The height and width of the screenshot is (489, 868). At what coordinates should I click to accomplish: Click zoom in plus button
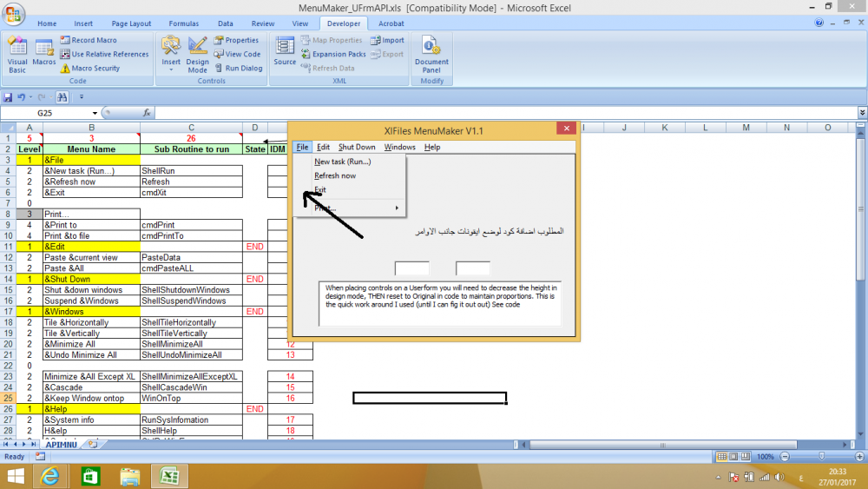[859, 457]
